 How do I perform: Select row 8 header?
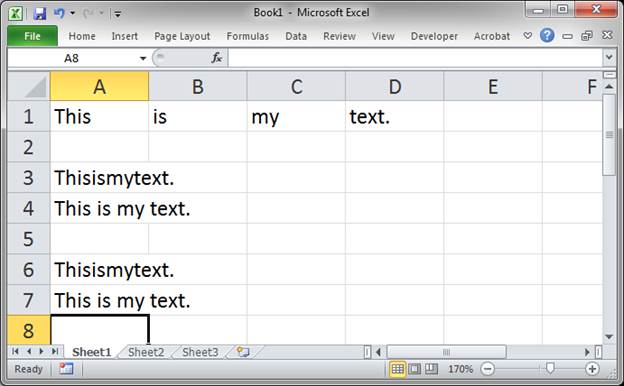(x=29, y=330)
